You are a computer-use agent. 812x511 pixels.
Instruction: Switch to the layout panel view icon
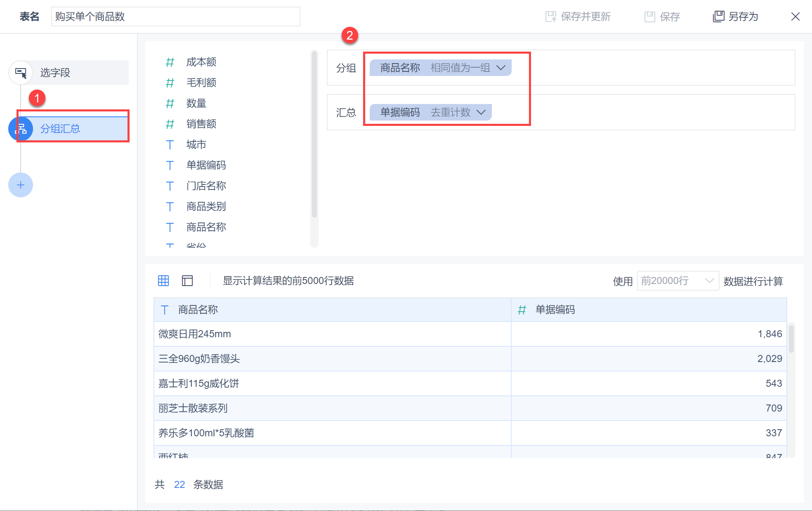187,281
